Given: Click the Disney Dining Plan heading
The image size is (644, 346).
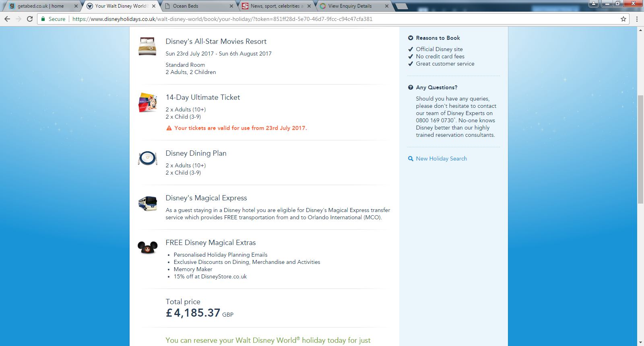Looking at the screenshot, I should [x=196, y=153].
